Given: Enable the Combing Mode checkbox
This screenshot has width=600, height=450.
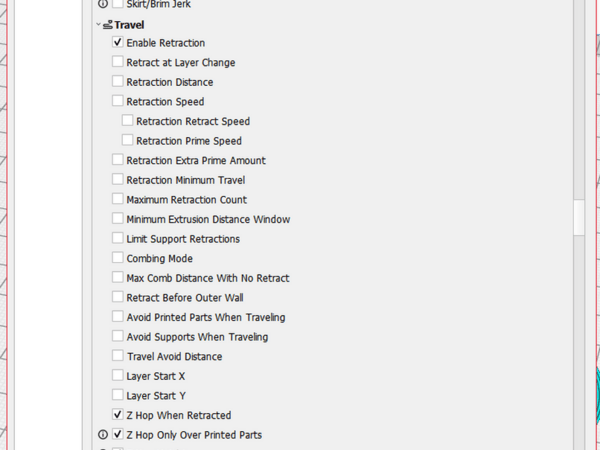Looking at the screenshot, I should pos(118,258).
